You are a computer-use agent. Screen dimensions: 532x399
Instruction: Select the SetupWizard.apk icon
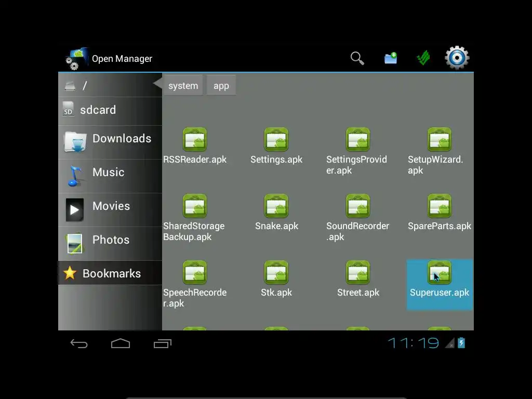pyautogui.click(x=440, y=139)
